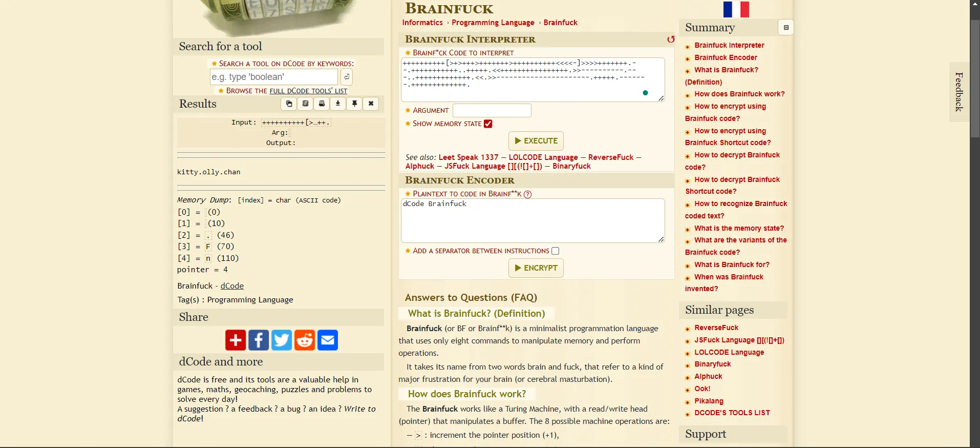The height and width of the screenshot is (448, 980).
Task: Focus the tool search keyword box
Action: 274,77
